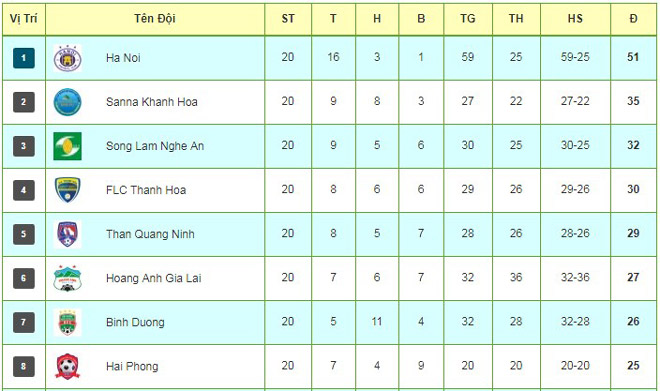The width and height of the screenshot is (660, 391).
Task: Click the Binh Duong club crest
Action: [x=67, y=322]
